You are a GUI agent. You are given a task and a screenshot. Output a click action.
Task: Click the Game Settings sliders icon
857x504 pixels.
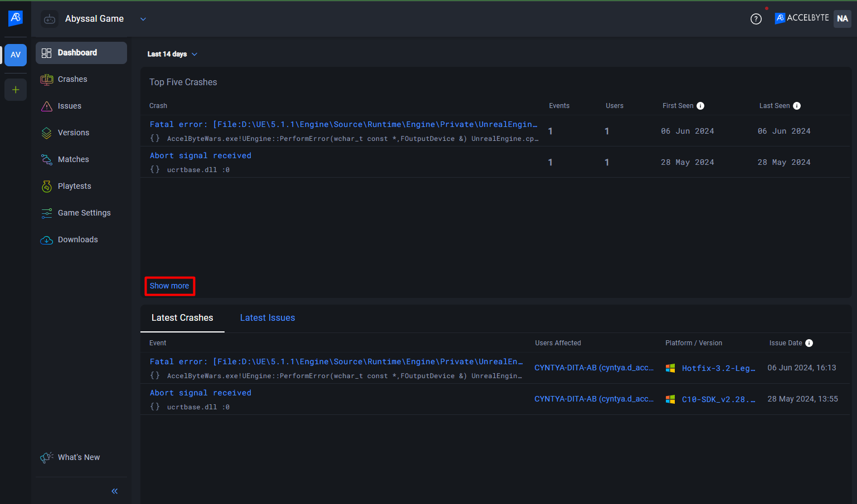47,213
